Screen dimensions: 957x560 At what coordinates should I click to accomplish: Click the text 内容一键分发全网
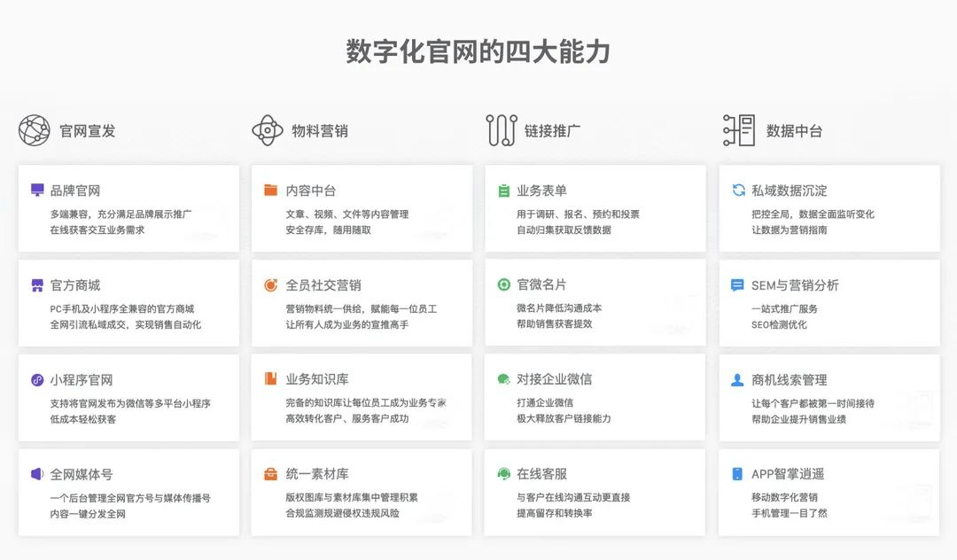click(x=88, y=514)
